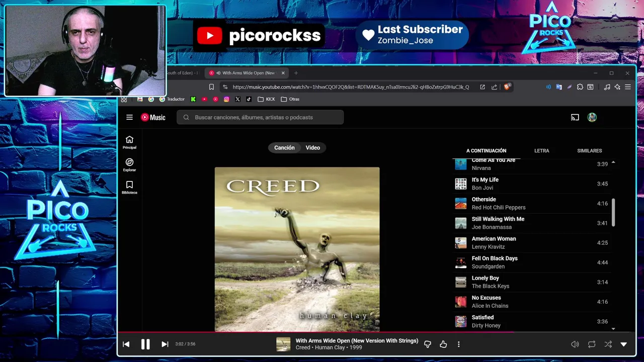Click the open-in-app icon in address bar

[x=482, y=87]
